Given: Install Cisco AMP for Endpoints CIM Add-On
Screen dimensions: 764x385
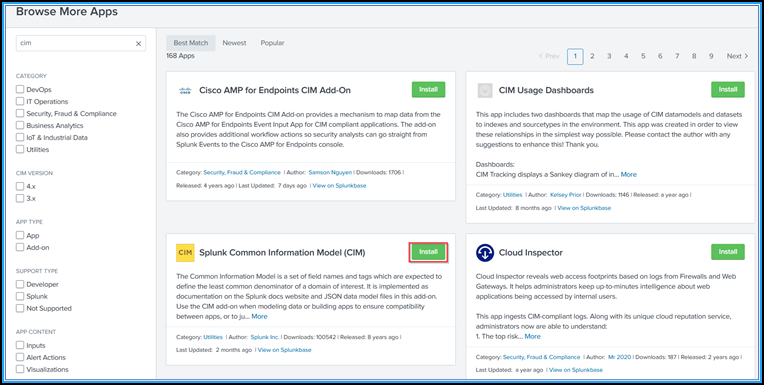Looking at the screenshot, I should [x=428, y=90].
